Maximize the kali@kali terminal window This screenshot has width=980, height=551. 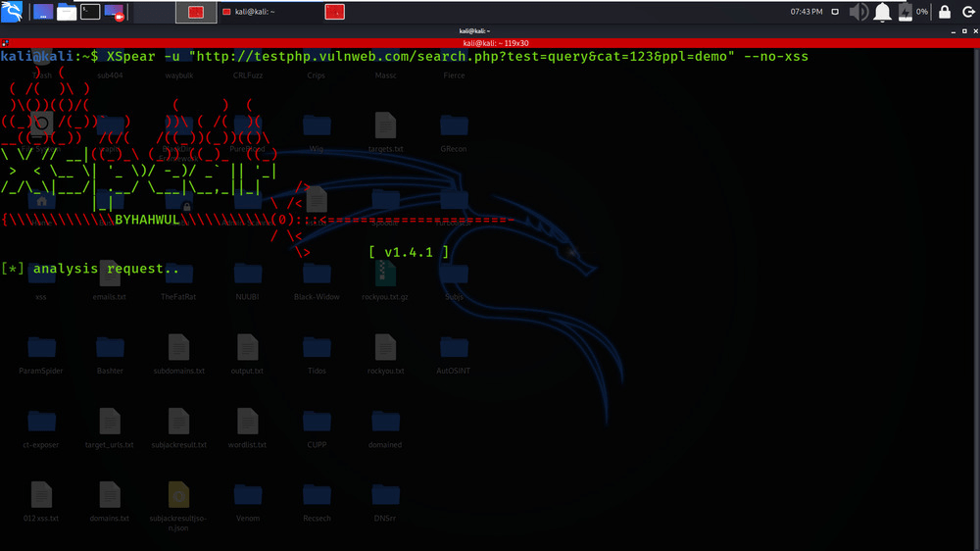click(x=964, y=30)
